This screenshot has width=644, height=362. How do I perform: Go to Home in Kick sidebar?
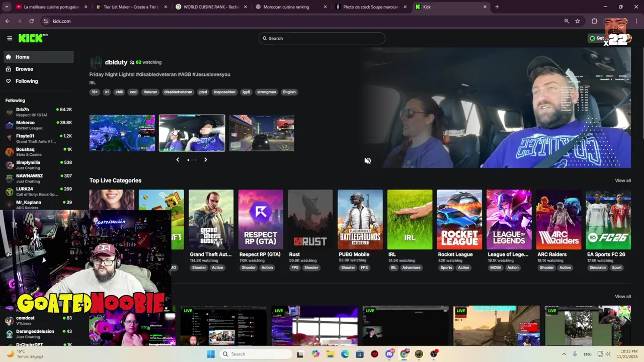point(39,57)
